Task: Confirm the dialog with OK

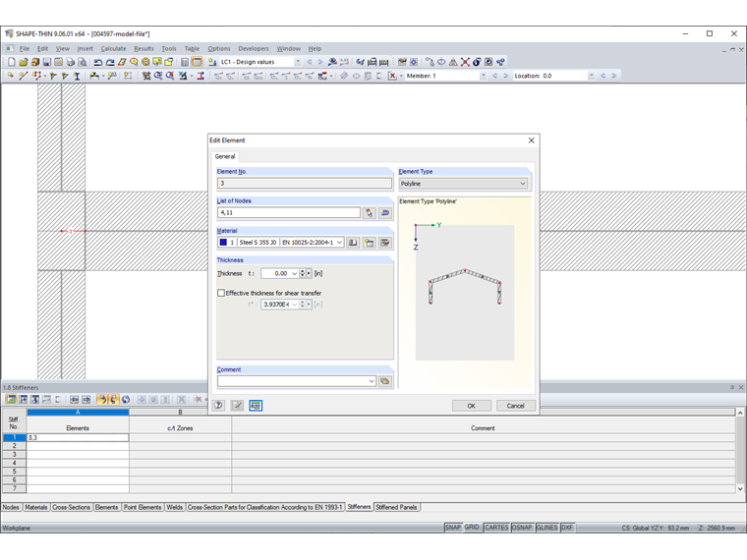Action: tap(471, 406)
